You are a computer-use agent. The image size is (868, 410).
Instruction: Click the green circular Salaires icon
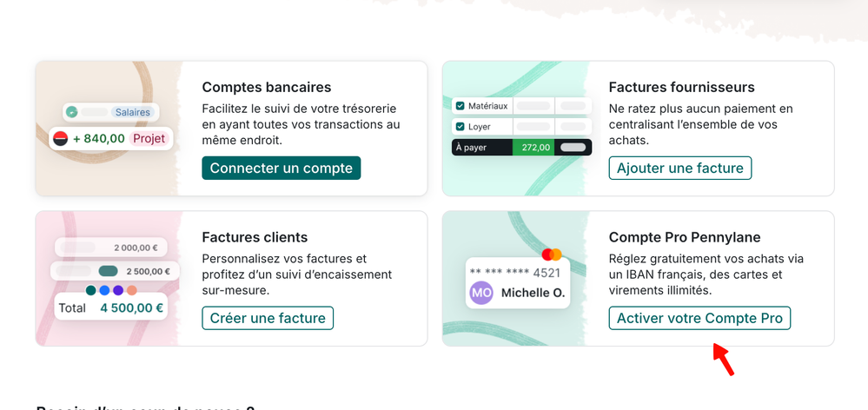73,112
